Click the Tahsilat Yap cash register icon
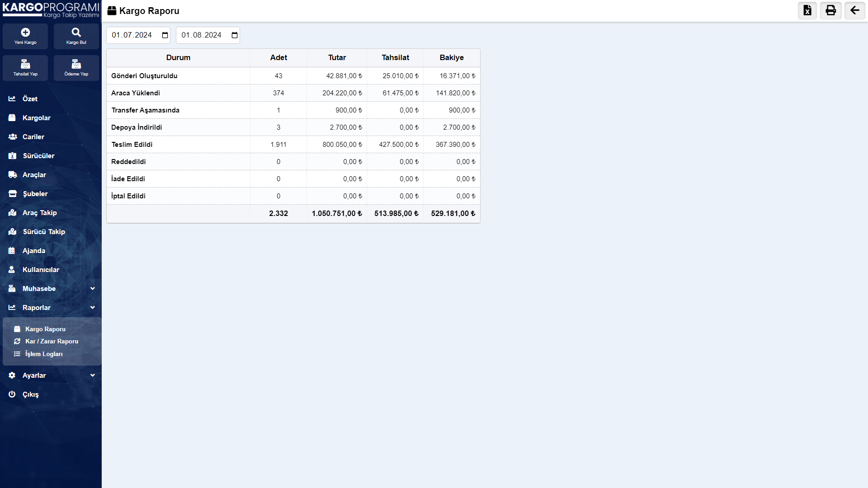The image size is (868, 488). 25,64
